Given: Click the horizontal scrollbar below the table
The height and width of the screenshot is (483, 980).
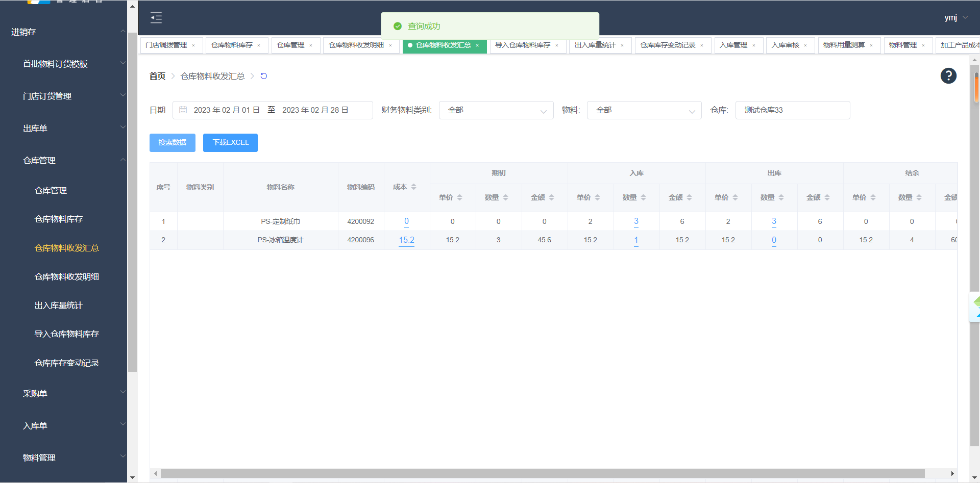Looking at the screenshot, I should pyautogui.click(x=542, y=474).
